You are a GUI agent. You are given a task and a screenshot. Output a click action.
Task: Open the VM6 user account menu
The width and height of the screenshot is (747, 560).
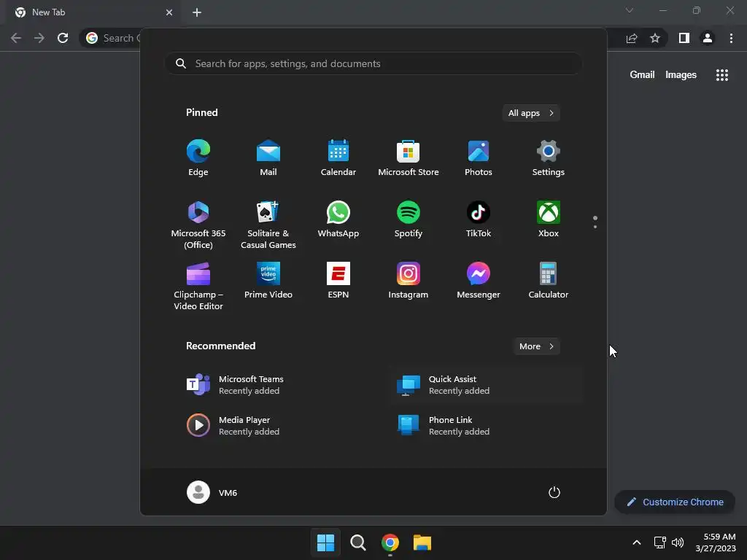point(212,492)
